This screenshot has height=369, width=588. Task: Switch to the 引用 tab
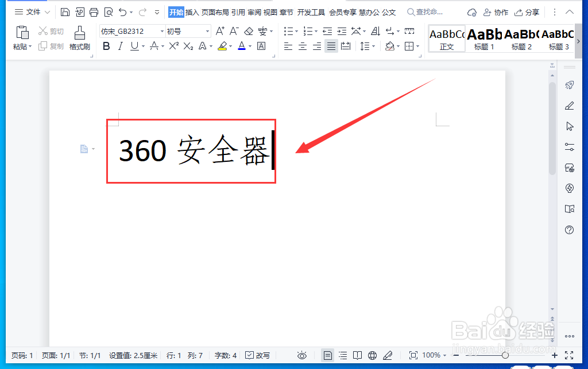click(238, 13)
